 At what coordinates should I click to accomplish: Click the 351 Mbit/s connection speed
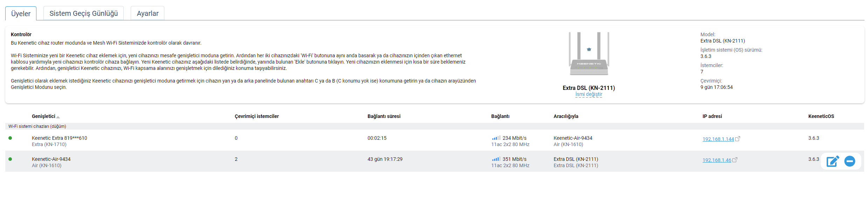point(514,159)
